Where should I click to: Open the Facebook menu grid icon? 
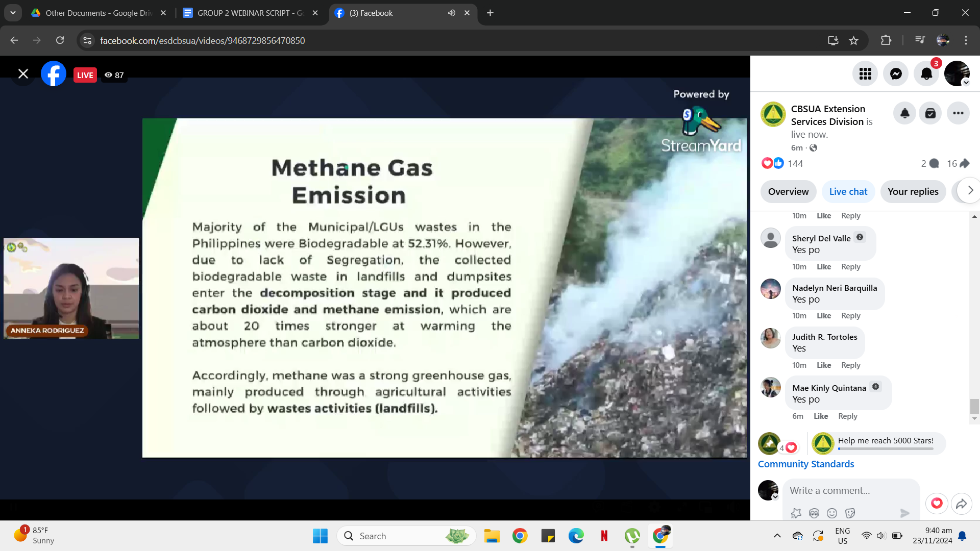865,74
